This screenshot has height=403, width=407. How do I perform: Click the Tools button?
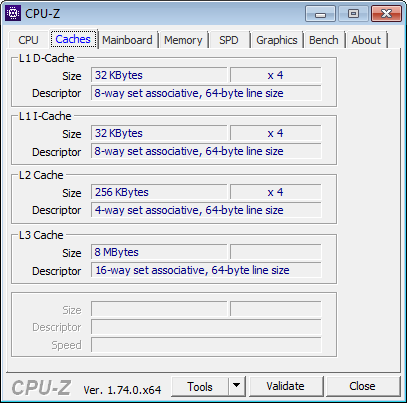tap(200, 386)
